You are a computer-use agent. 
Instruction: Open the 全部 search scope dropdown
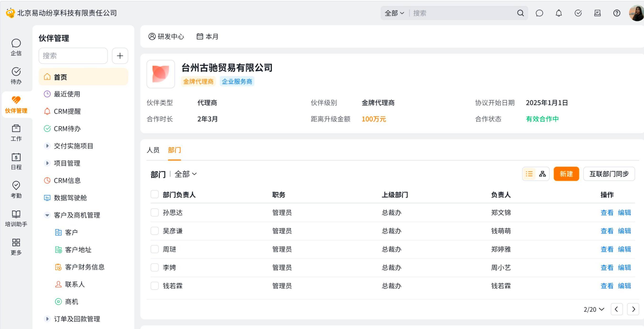point(394,13)
